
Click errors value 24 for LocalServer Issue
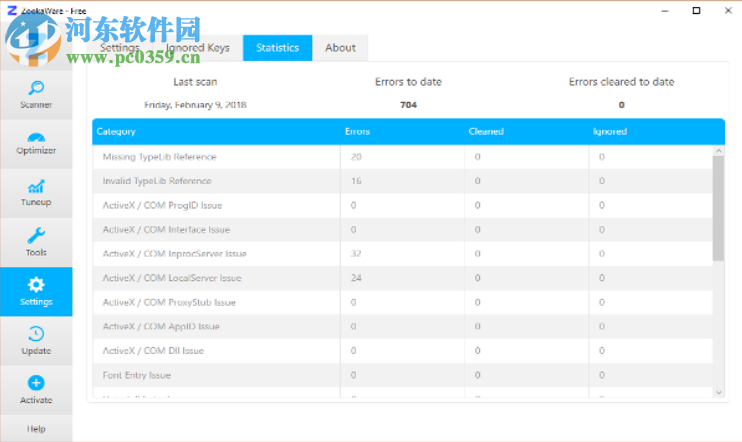(356, 278)
